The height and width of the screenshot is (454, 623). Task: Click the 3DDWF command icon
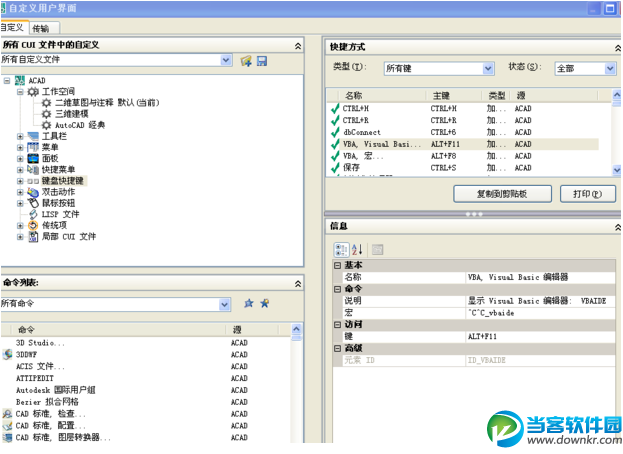pyautogui.click(x=8, y=354)
